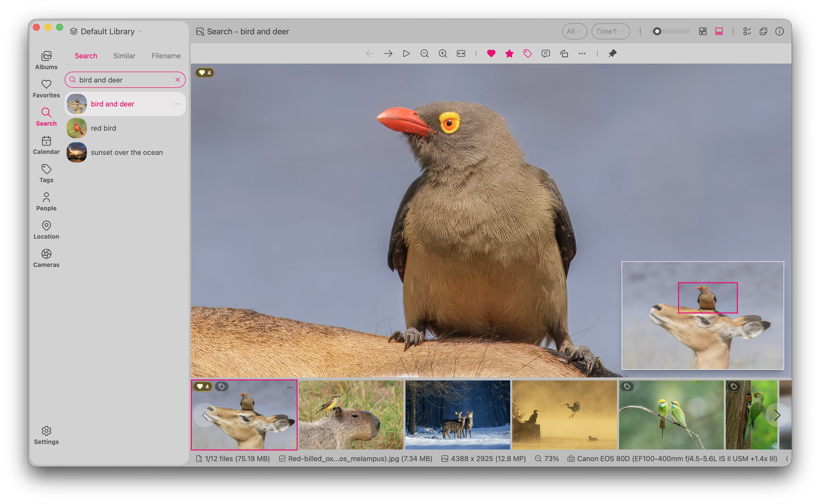Open the star rating control
This screenshot has height=504, width=820.
(x=509, y=53)
